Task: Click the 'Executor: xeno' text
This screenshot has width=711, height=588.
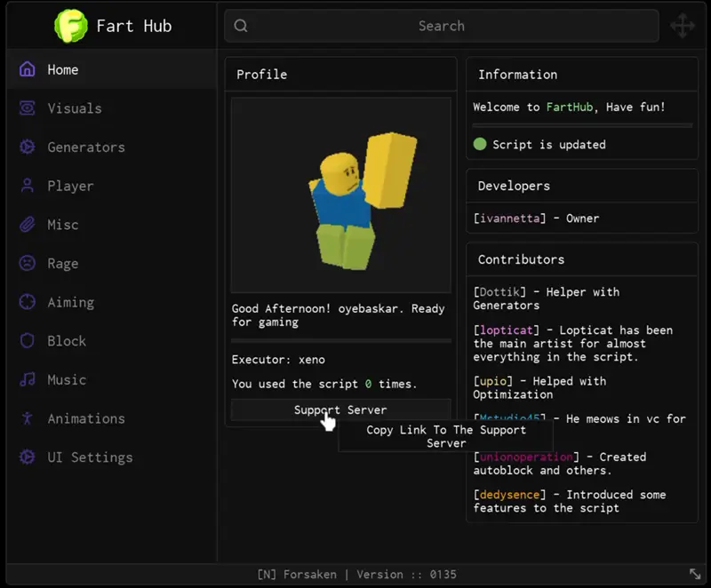Action: 278,360
